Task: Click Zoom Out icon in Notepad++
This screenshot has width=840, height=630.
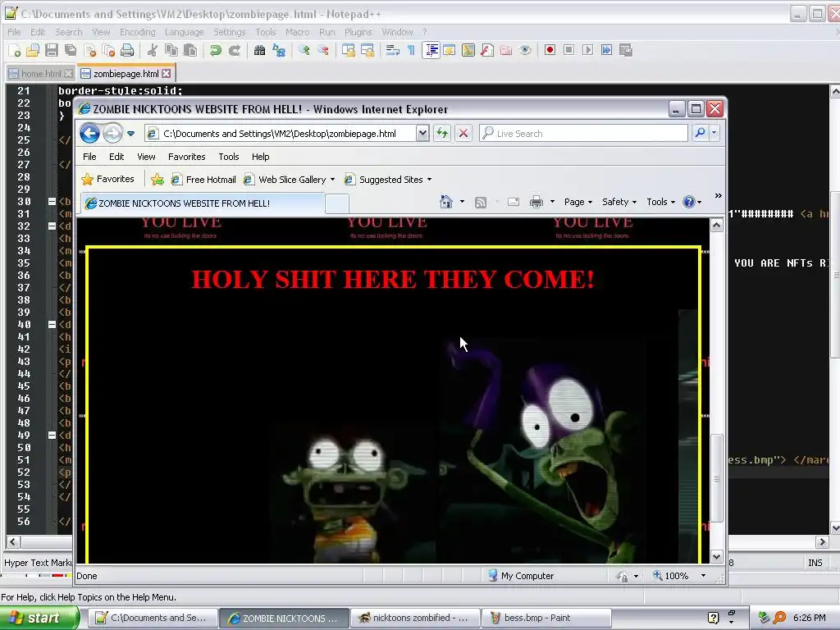Action: point(323,50)
